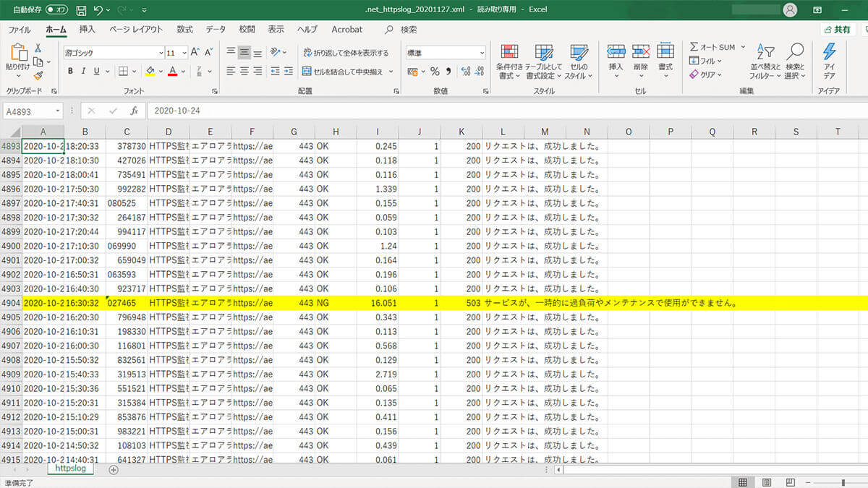868x488 pixels.
Task: Toggle Underline formatting
Action: click(x=95, y=72)
